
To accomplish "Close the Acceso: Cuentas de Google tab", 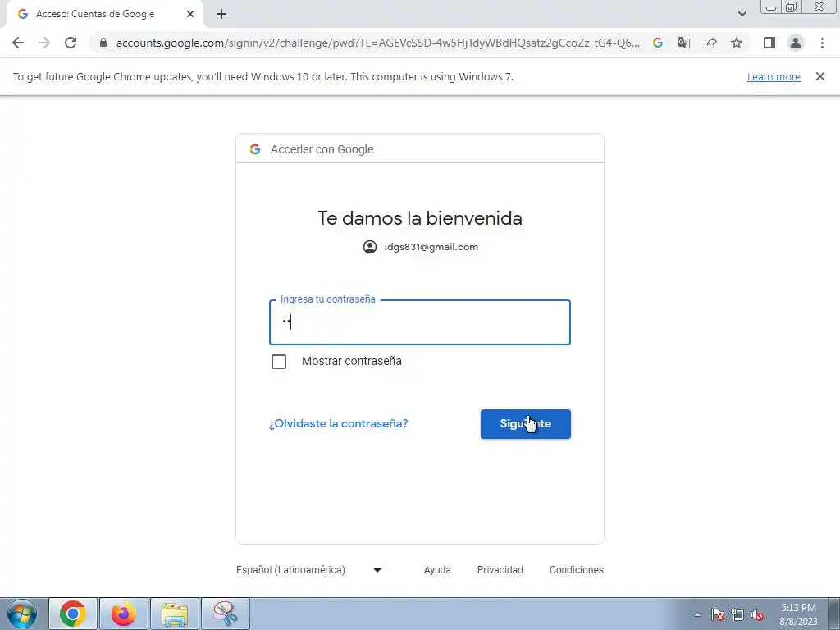I will pyautogui.click(x=190, y=15).
